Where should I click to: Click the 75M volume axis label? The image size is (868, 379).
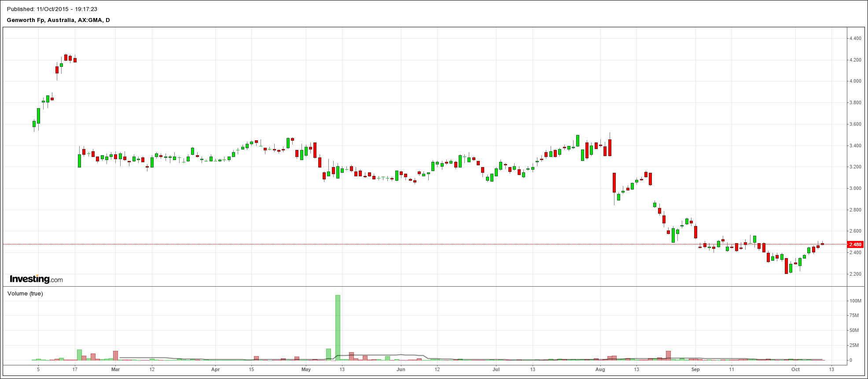(x=854, y=316)
